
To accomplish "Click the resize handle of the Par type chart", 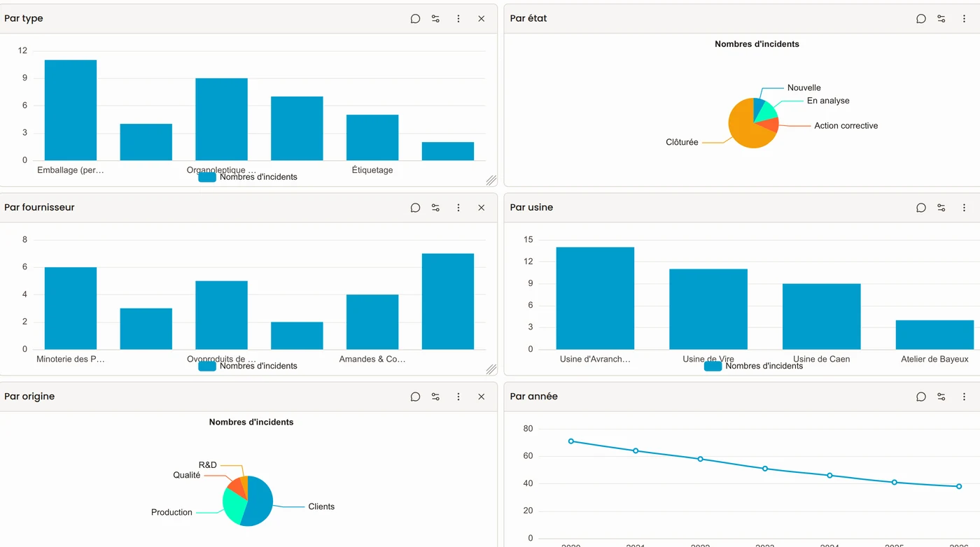I will click(491, 180).
